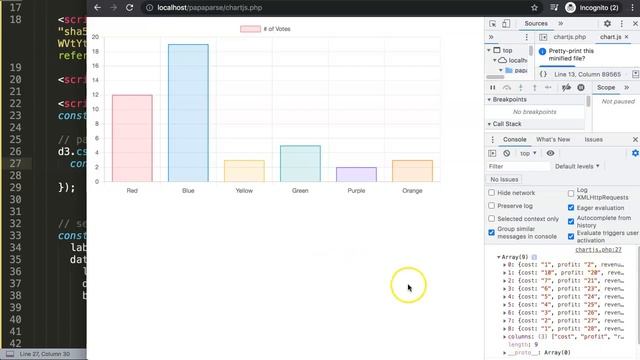Open navigator pane more tabs chevron
The height and width of the screenshot is (360, 640).
coord(491,37)
